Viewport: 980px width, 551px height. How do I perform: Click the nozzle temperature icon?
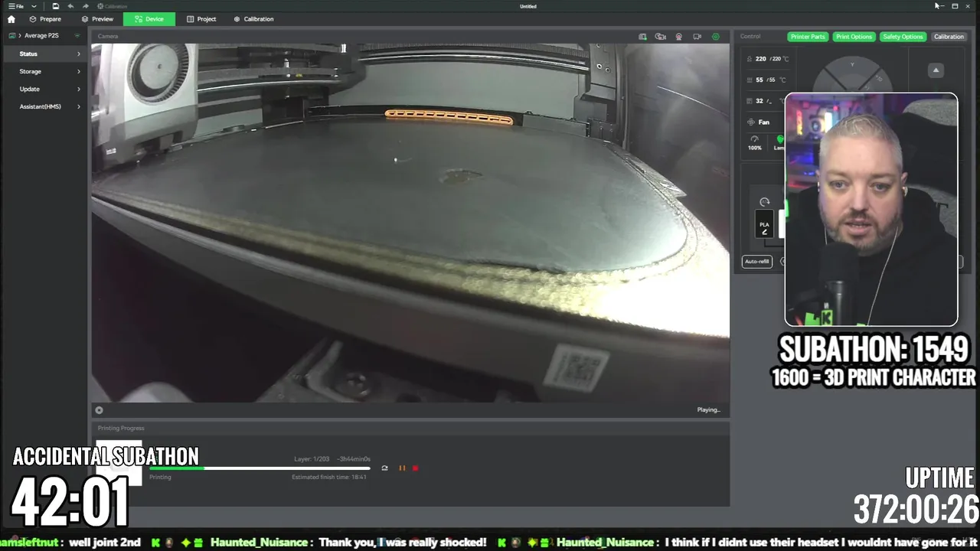(750, 59)
